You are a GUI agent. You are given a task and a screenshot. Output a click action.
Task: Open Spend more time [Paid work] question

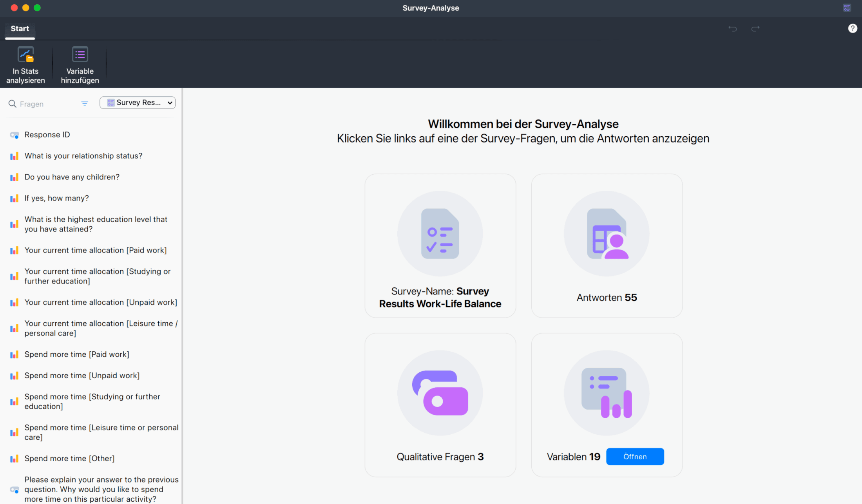pyautogui.click(x=77, y=354)
